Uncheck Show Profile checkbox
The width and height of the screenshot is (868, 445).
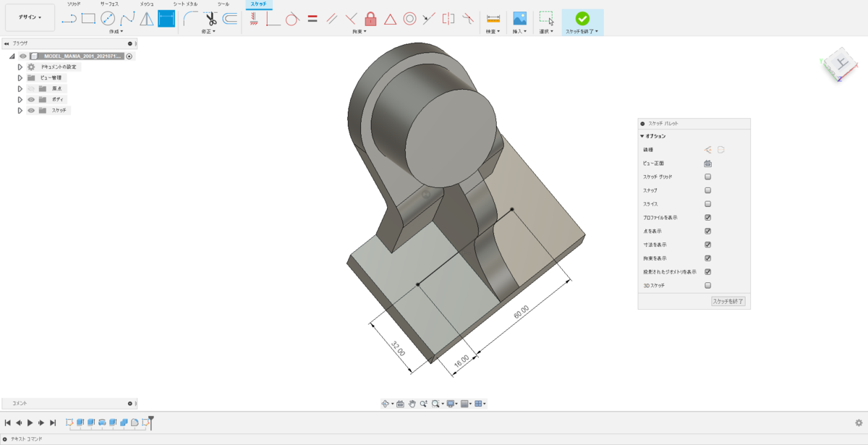(x=708, y=217)
